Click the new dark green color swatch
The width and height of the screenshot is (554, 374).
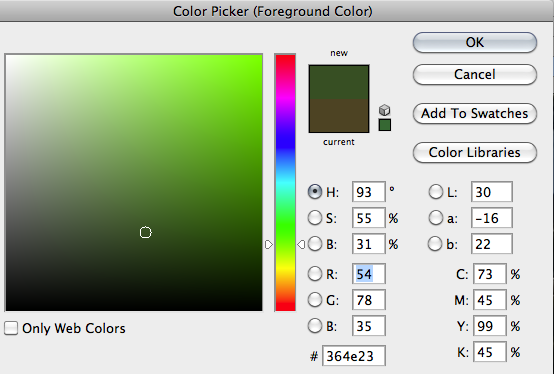[x=339, y=82]
